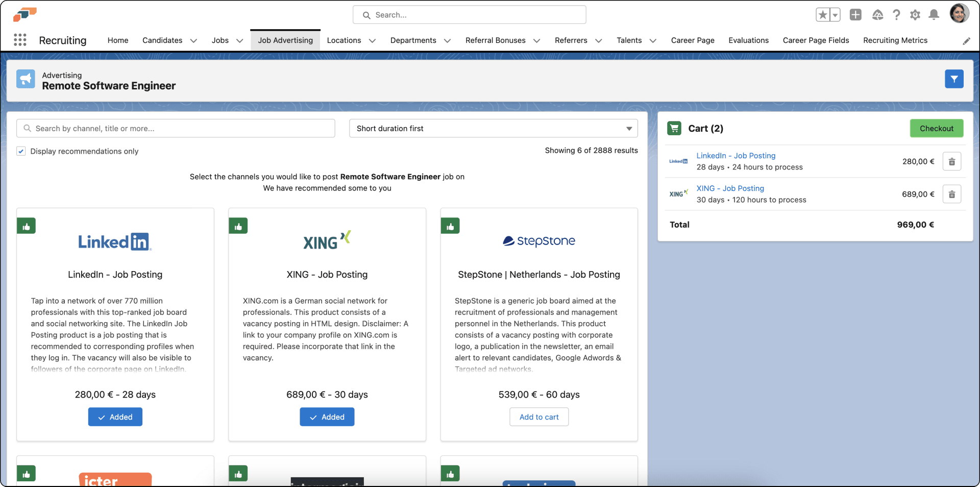
Task: Click the filter funnel button
Action: point(954,79)
